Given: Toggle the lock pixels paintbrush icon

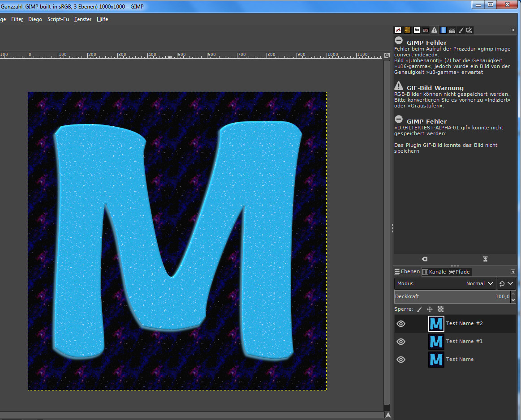Looking at the screenshot, I should tap(419, 309).
